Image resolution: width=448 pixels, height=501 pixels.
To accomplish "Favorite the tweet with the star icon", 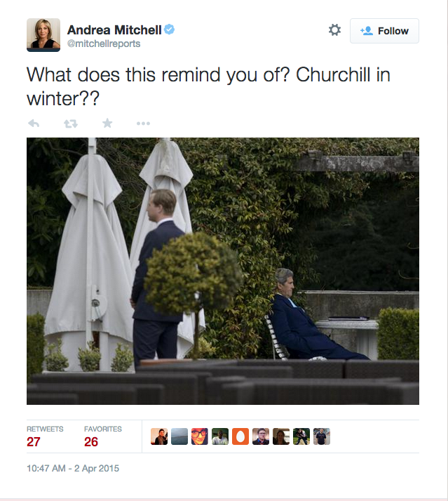I will [x=107, y=123].
